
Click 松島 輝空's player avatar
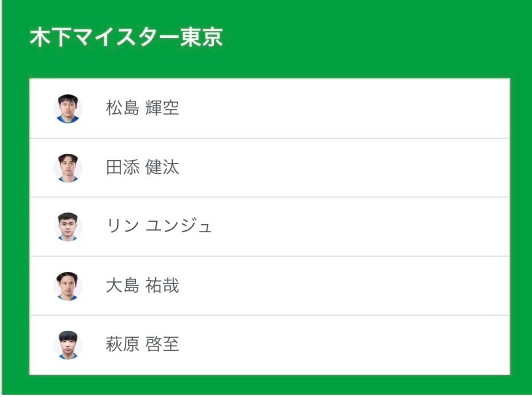pos(68,109)
